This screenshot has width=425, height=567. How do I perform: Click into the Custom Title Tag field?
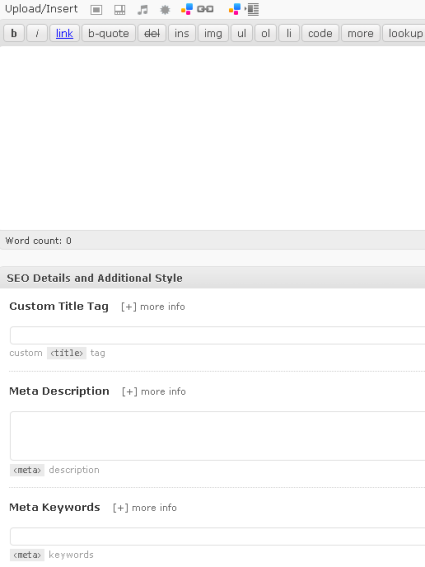tap(217, 335)
